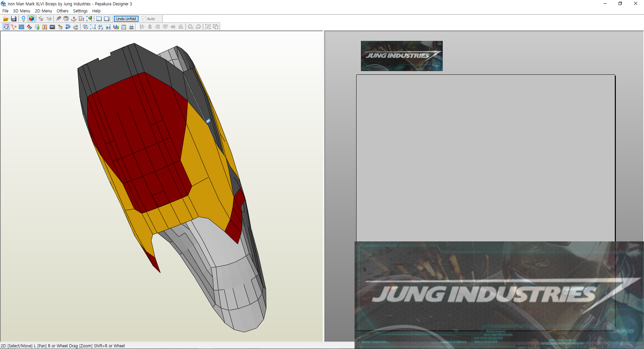The width and height of the screenshot is (644, 349).
Task: Minimize the Pepakura Designer window
Action: [605, 4]
